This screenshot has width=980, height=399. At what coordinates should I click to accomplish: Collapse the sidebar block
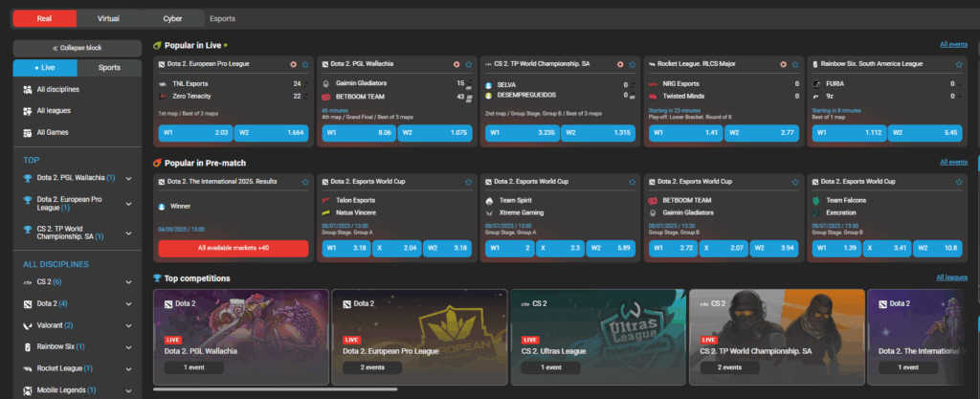[78, 48]
